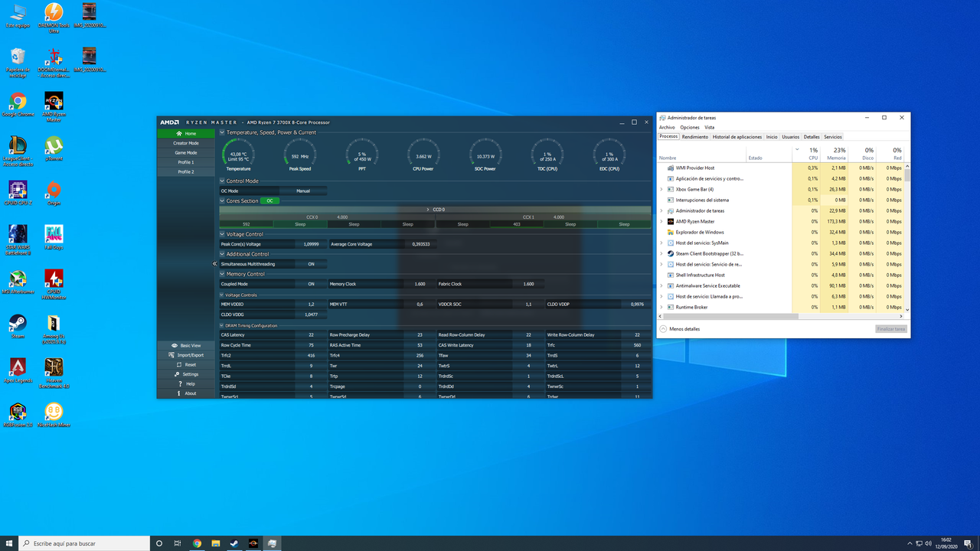Select the µTorrent desktop shortcut
980x551 pixels.
[54, 148]
